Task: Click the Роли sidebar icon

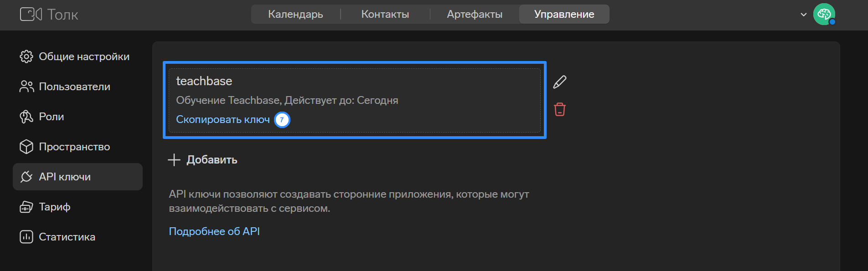Action: pyautogui.click(x=26, y=117)
